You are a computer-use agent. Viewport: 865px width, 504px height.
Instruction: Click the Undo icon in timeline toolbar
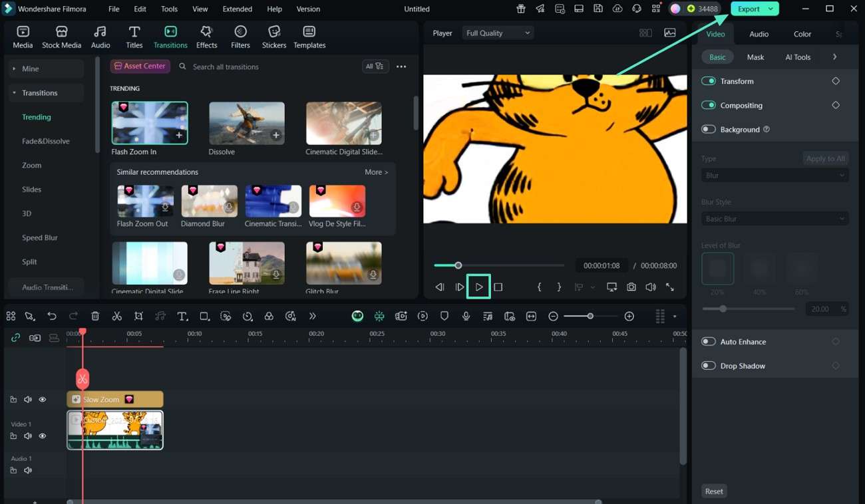coord(52,316)
